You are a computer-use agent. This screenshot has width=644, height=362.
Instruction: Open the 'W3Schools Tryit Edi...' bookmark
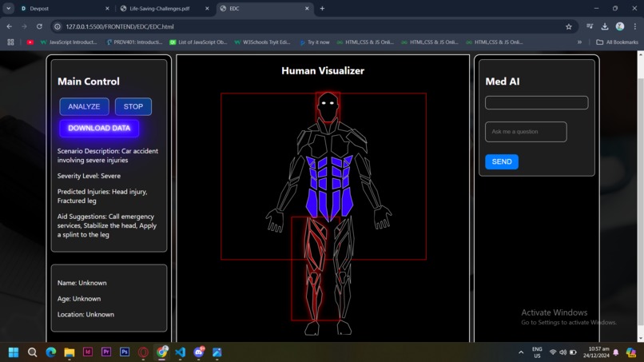pos(262,42)
